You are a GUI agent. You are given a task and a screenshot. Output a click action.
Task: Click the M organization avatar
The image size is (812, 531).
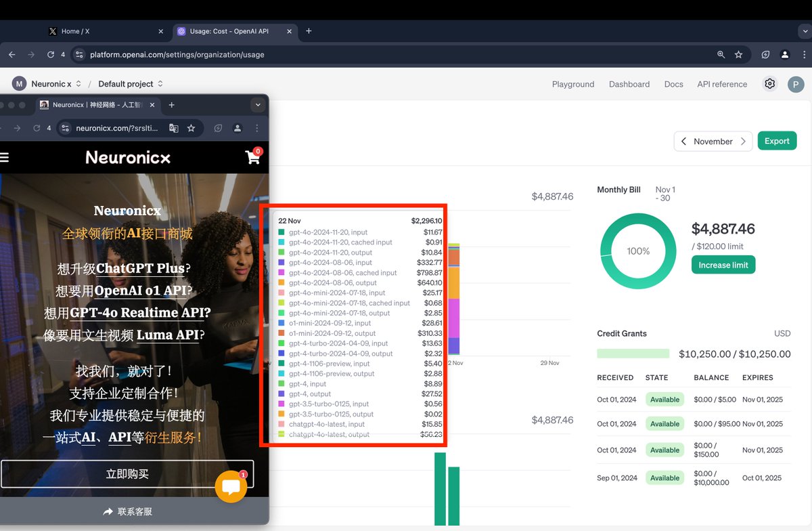(x=19, y=84)
